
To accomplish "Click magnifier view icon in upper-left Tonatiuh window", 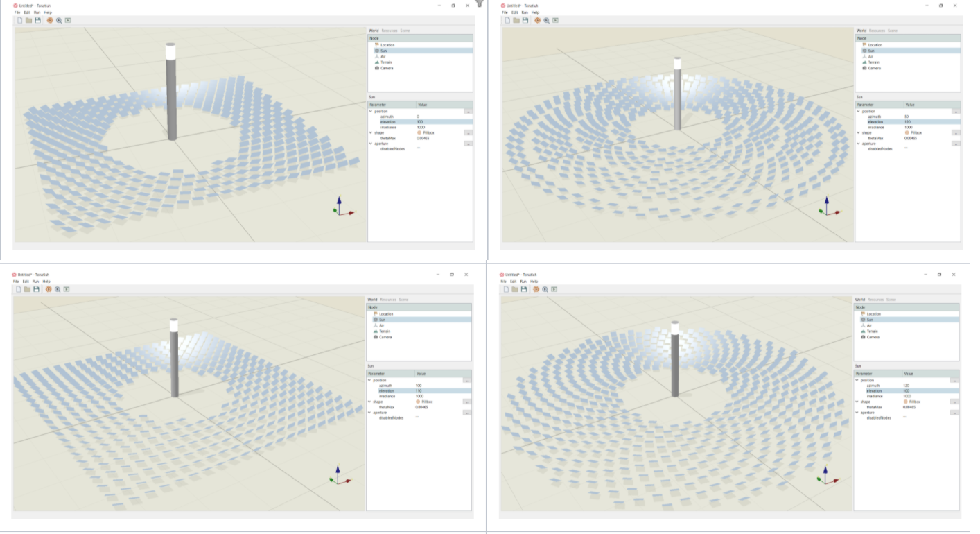I will click(x=59, y=20).
